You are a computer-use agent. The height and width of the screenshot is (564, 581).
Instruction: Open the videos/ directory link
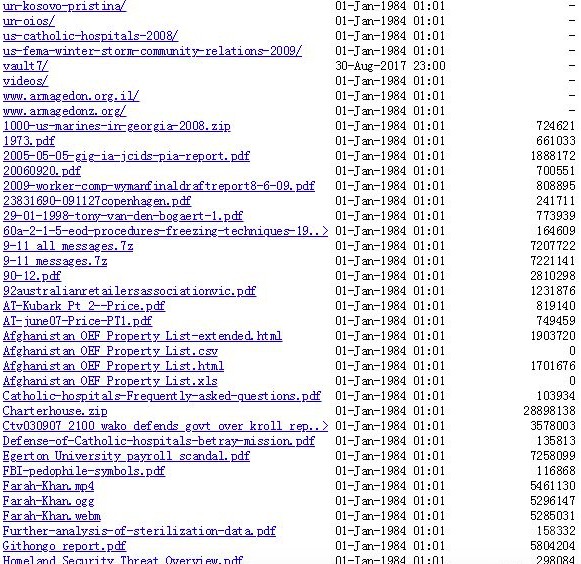[25, 81]
